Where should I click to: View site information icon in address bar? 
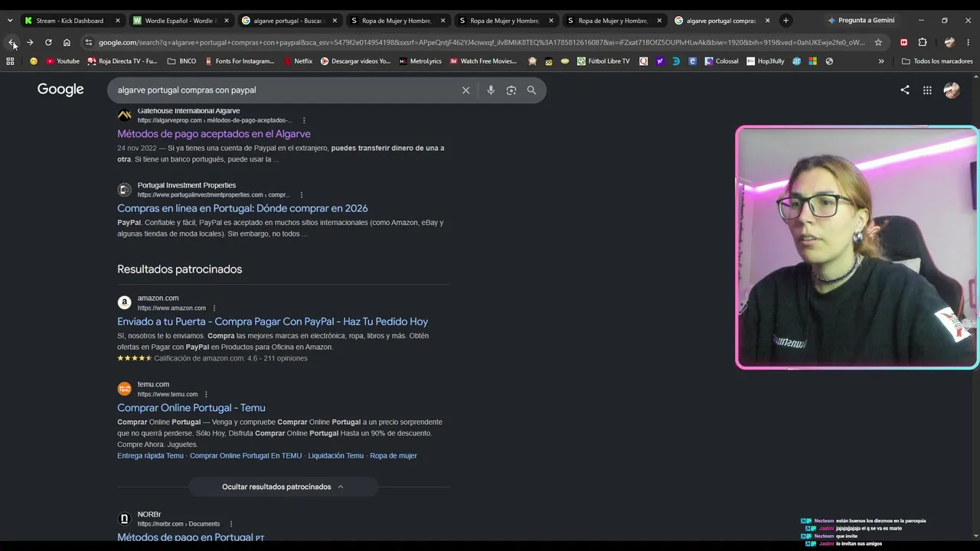89,43
